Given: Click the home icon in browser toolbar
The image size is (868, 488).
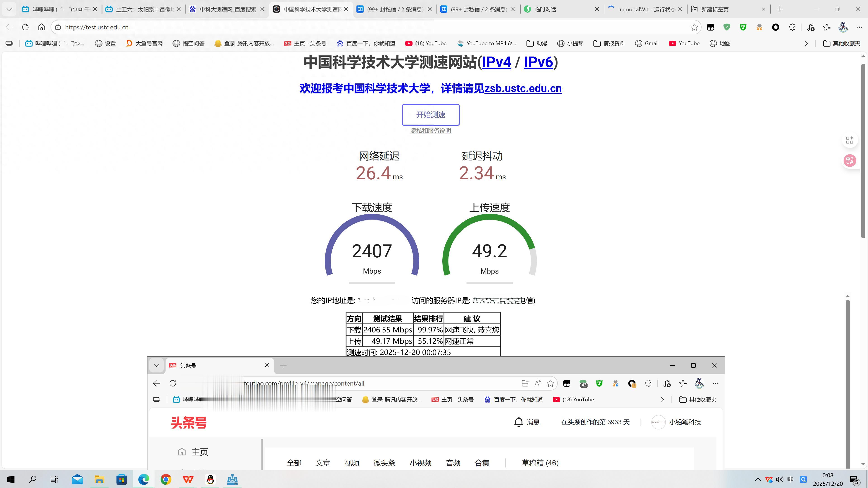Looking at the screenshot, I should [41, 27].
